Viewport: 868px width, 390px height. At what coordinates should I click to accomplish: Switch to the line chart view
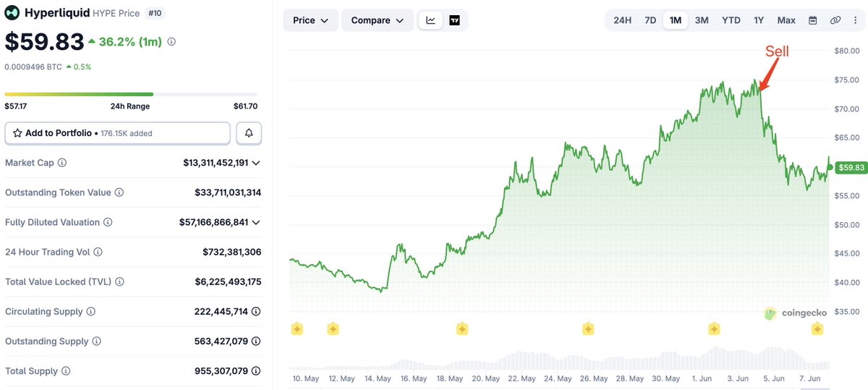[x=431, y=20]
